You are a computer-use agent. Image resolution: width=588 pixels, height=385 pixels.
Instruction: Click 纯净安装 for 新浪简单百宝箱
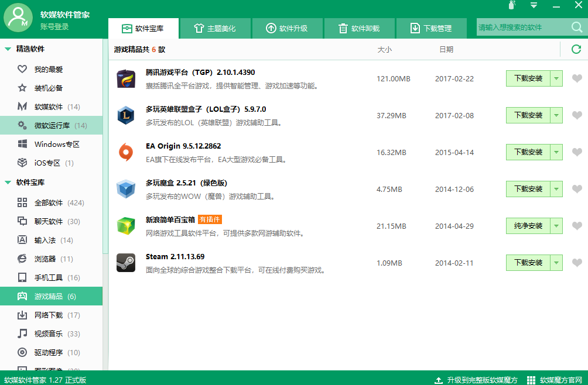(x=528, y=226)
